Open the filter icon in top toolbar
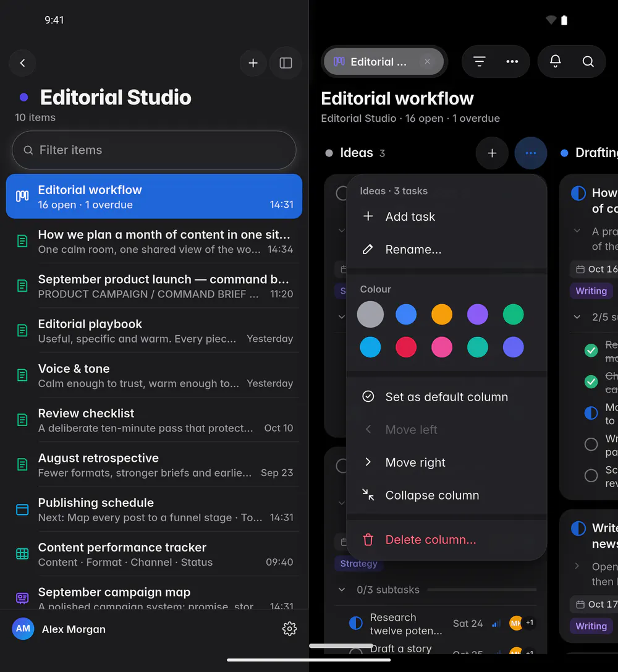The width and height of the screenshot is (618, 672). 479,62
